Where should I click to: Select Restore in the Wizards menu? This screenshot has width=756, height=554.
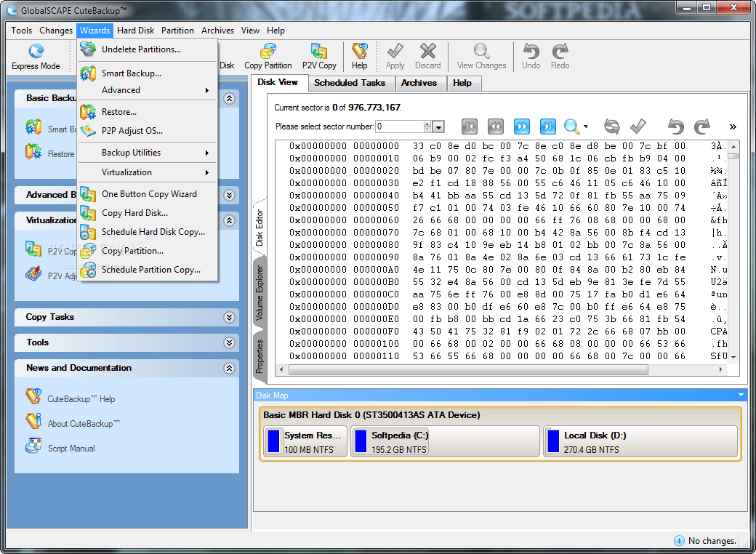point(147,112)
